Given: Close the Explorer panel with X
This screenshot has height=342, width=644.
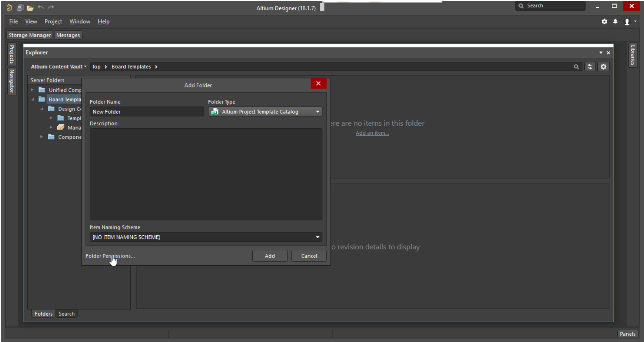Looking at the screenshot, I should [x=609, y=53].
